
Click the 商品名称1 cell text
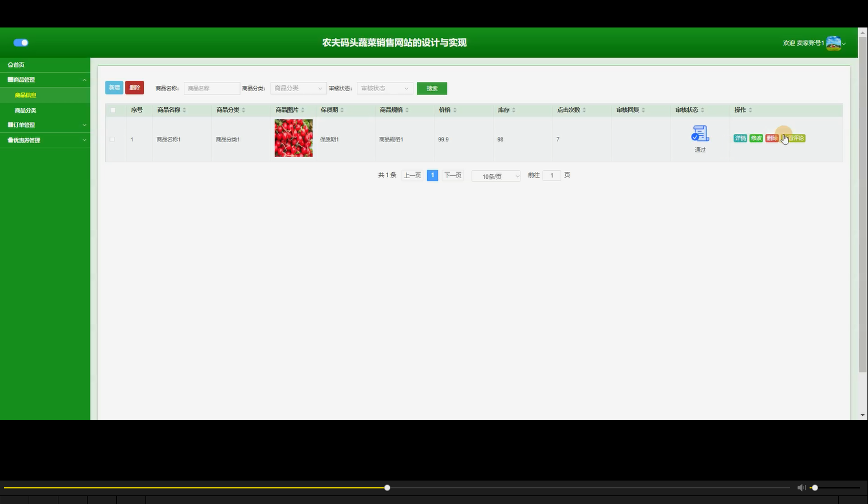[x=168, y=139]
